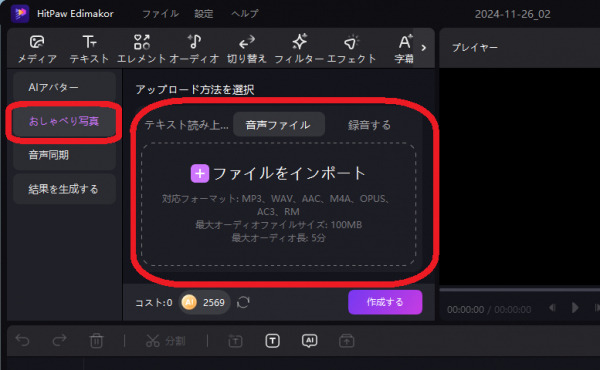Click the export upload icon in timeline toolbar
The width and height of the screenshot is (600, 370).
pyautogui.click(x=347, y=341)
